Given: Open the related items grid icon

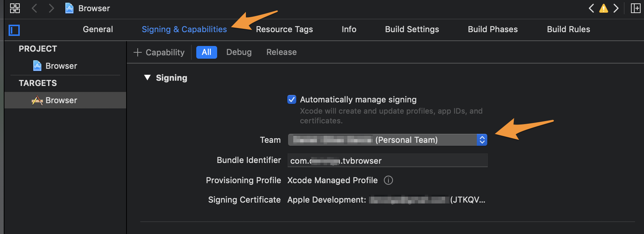Looking at the screenshot, I should (x=15, y=8).
